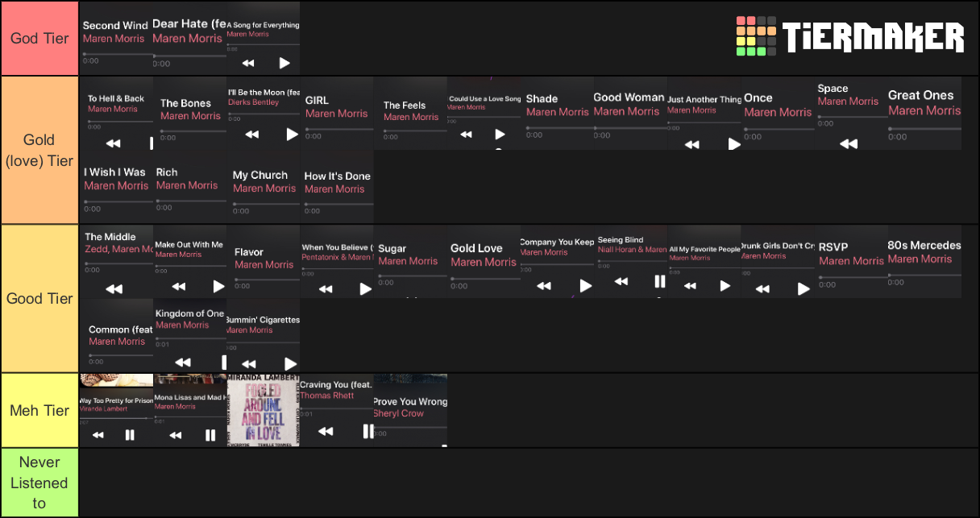980x518 pixels.
Task: Click the Never Listened to label
Action: click(39, 483)
